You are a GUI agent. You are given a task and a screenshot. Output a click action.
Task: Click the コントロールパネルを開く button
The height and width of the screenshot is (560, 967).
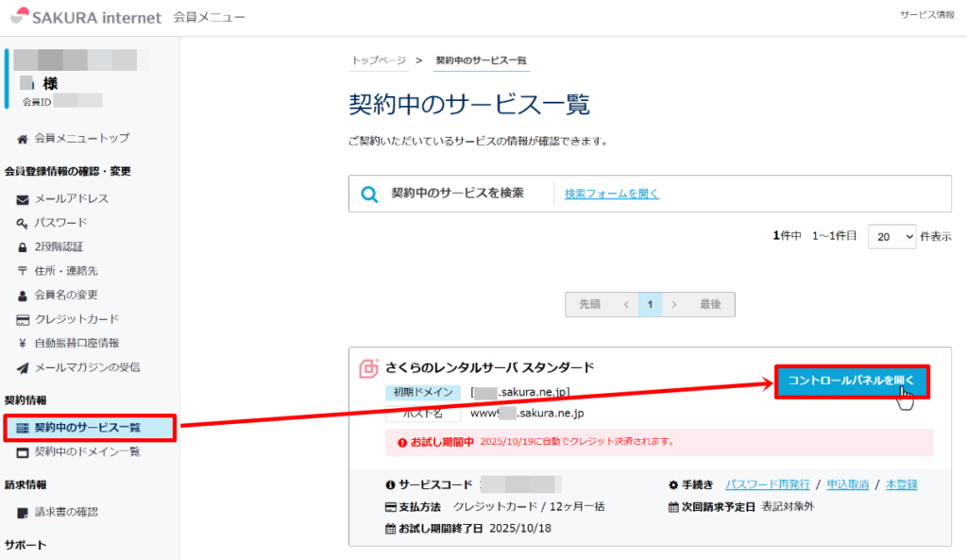(x=852, y=381)
